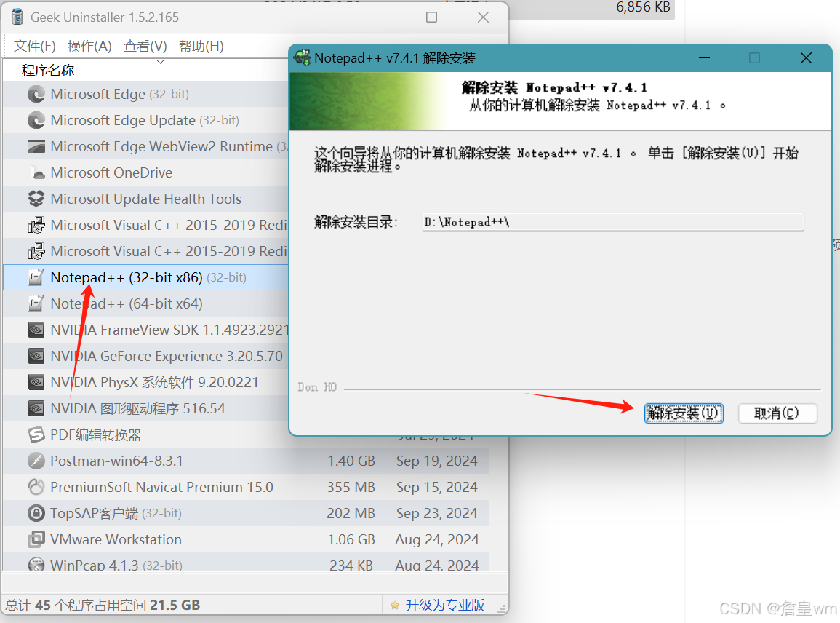The width and height of the screenshot is (840, 623).
Task: Open the 帮助(H) menu
Action: tap(201, 47)
